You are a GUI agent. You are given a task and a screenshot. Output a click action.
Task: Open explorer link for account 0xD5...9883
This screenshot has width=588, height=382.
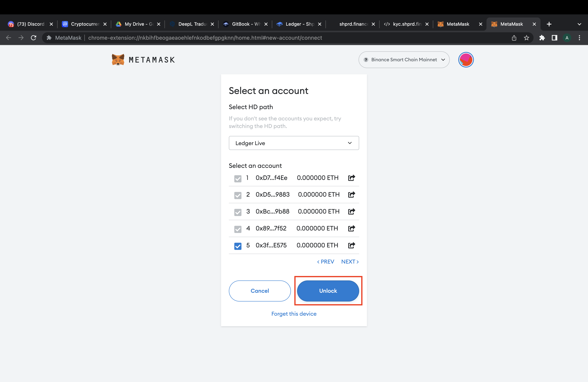pyautogui.click(x=351, y=195)
